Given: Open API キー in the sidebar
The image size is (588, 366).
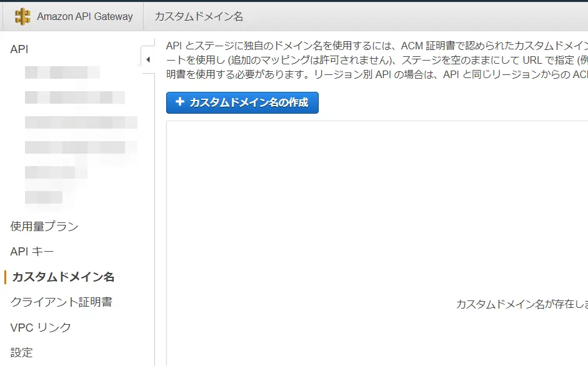Looking at the screenshot, I should coord(32,251).
